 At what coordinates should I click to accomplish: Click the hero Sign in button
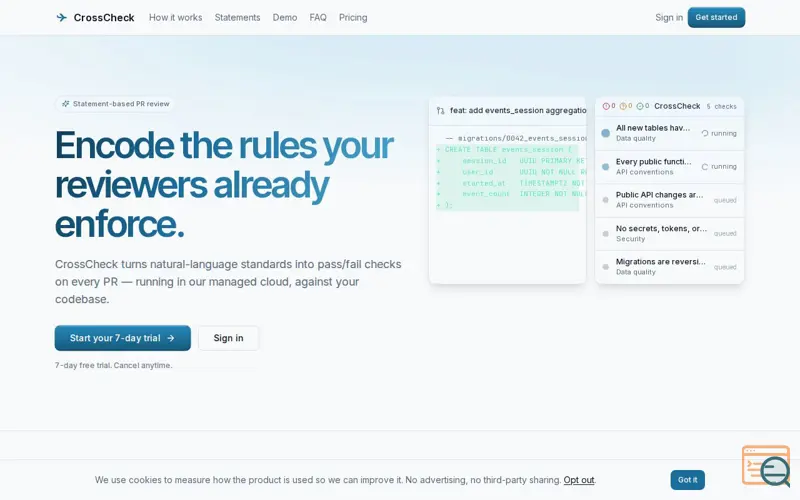[229, 338]
